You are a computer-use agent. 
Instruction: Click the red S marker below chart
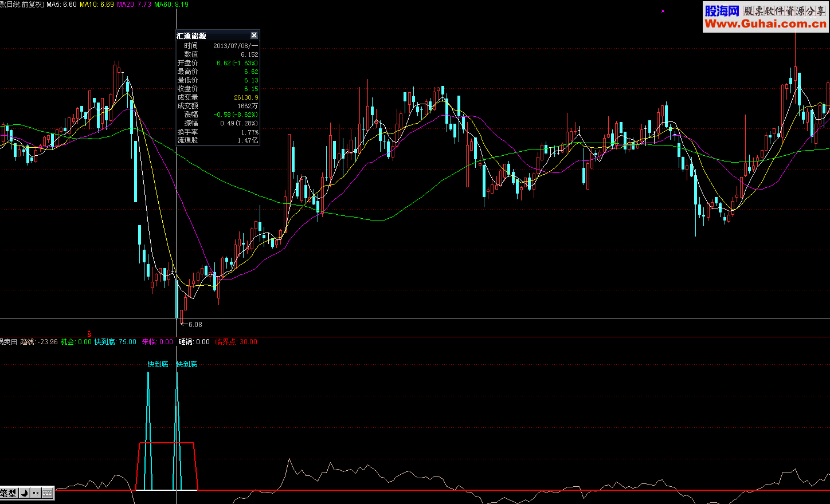pyautogui.click(x=89, y=333)
